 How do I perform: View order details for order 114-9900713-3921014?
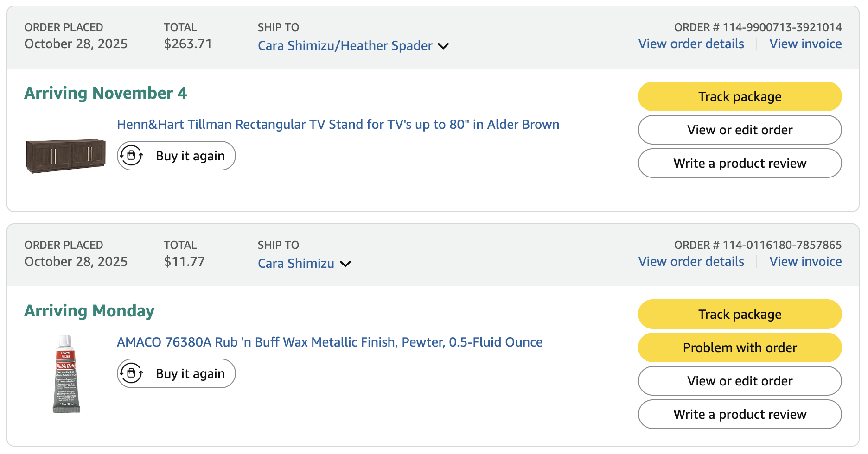pyautogui.click(x=691, y=44)
